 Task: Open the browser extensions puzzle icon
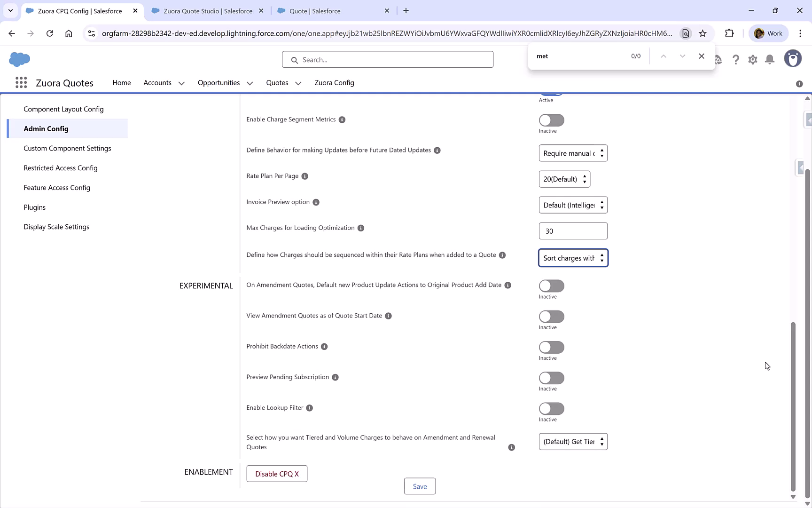[729, 33]
